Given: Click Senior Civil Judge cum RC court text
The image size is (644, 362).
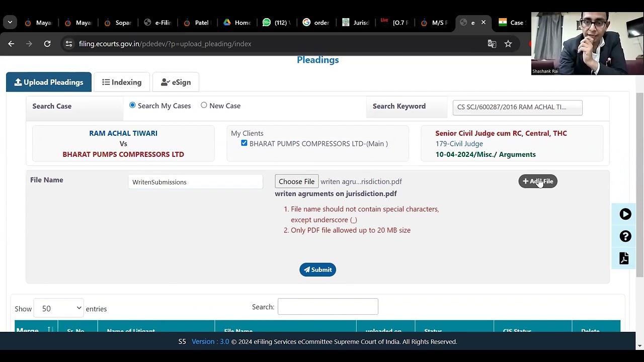Looking at the screenshot, I should tap(501, 133).
